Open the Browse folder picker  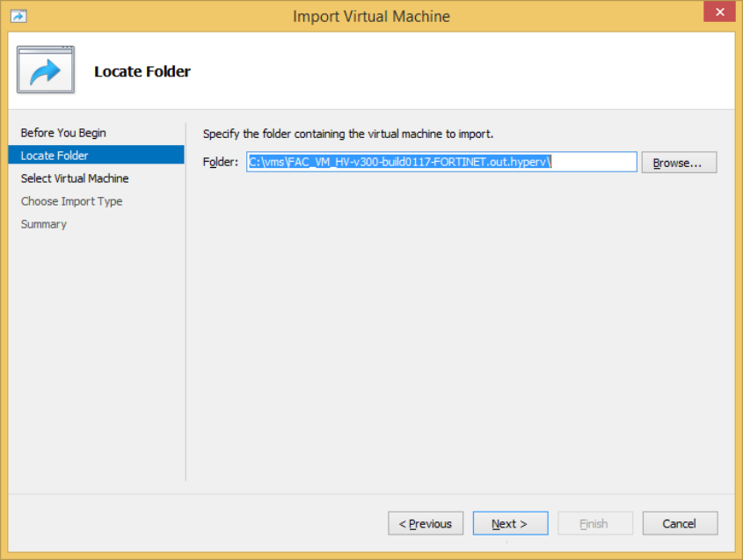point(679,162)
